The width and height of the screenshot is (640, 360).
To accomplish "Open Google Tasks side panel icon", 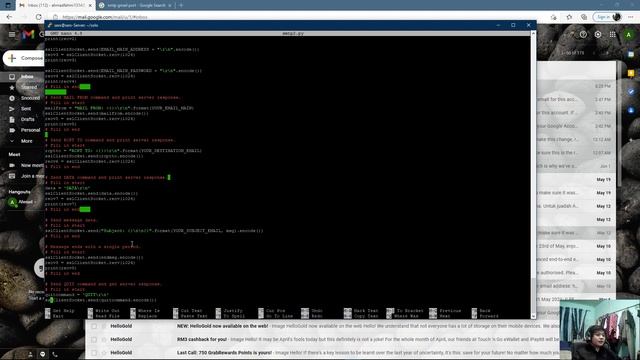I will click(631, 92).
